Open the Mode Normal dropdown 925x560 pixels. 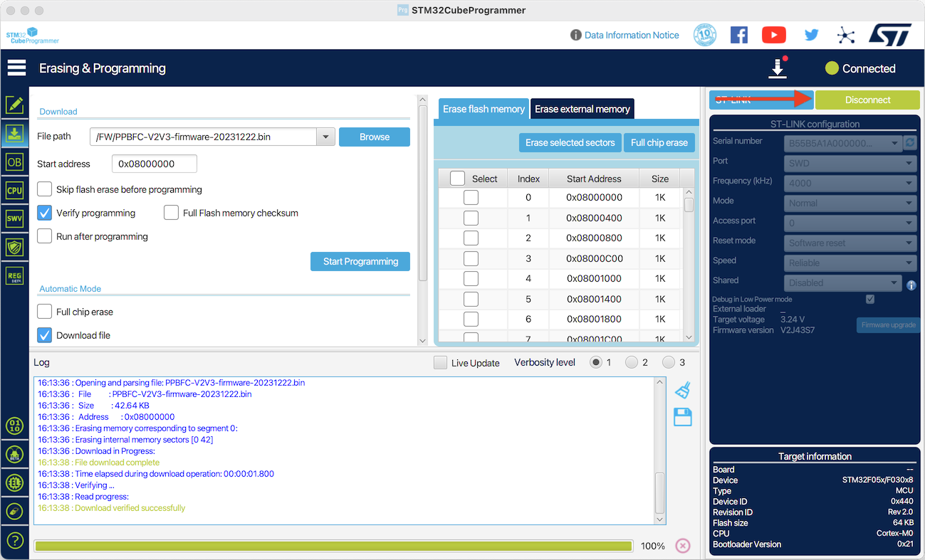(x=850, y=203)
